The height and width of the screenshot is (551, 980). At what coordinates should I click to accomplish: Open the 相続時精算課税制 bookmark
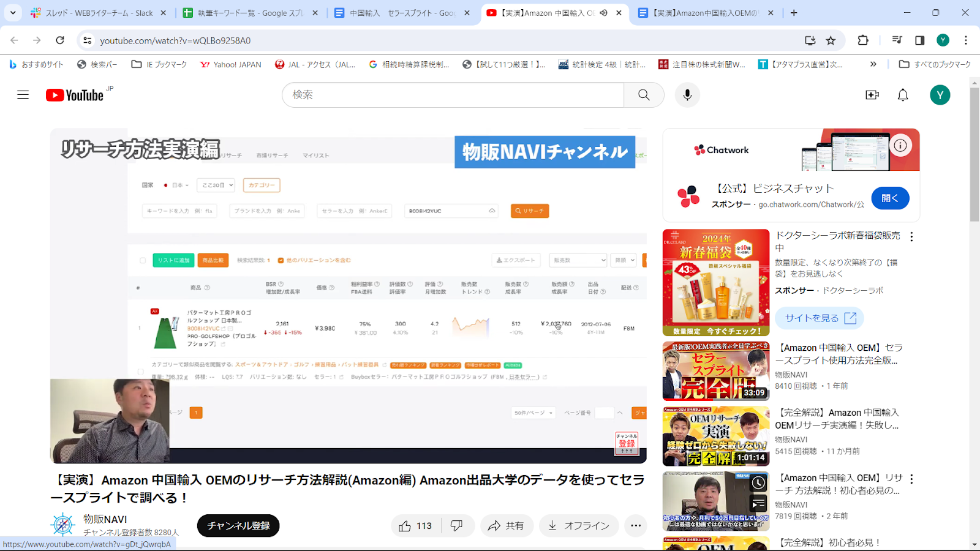[409, 64]
